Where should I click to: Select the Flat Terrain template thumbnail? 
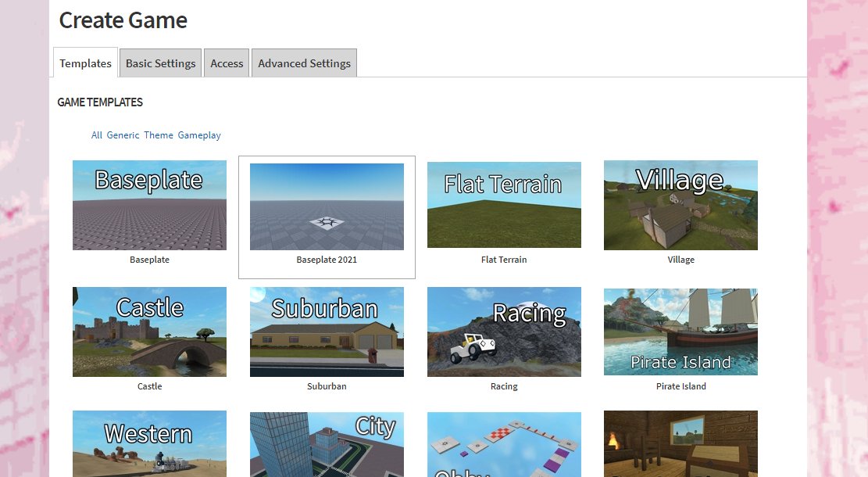click(x=504, y=205)
